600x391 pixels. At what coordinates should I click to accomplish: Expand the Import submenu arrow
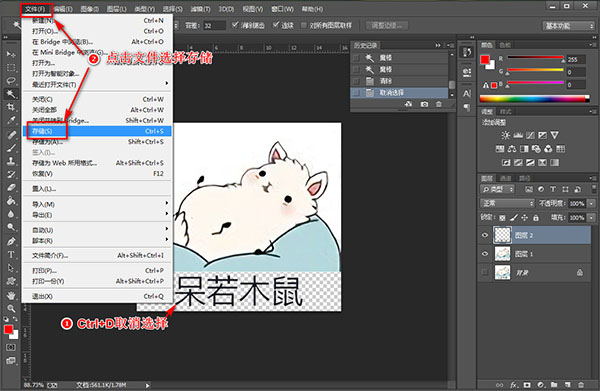(x=167, y=203)
